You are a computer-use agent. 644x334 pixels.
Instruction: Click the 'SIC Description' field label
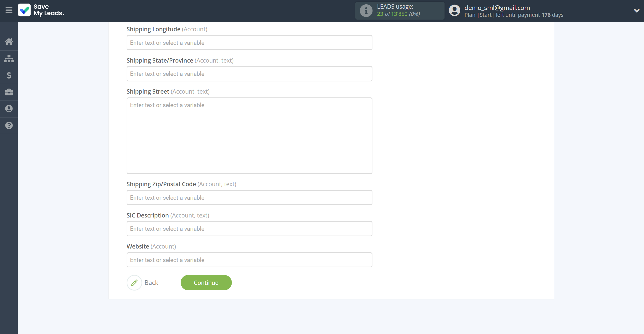pyautogui.click(x=147, y=215)
